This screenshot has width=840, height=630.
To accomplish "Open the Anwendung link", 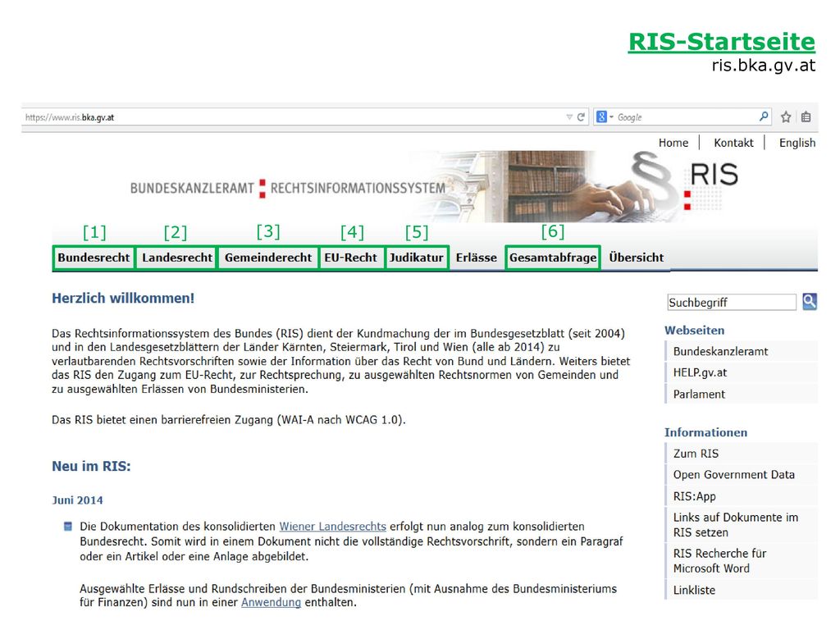I will click(x=271, y=603).
